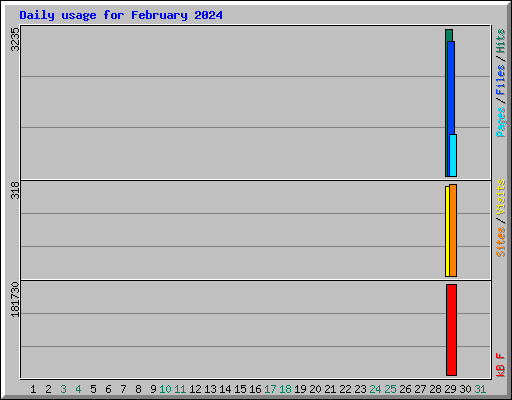
Task: Click day number 12 on x-axis
Action: coord(195,389)
